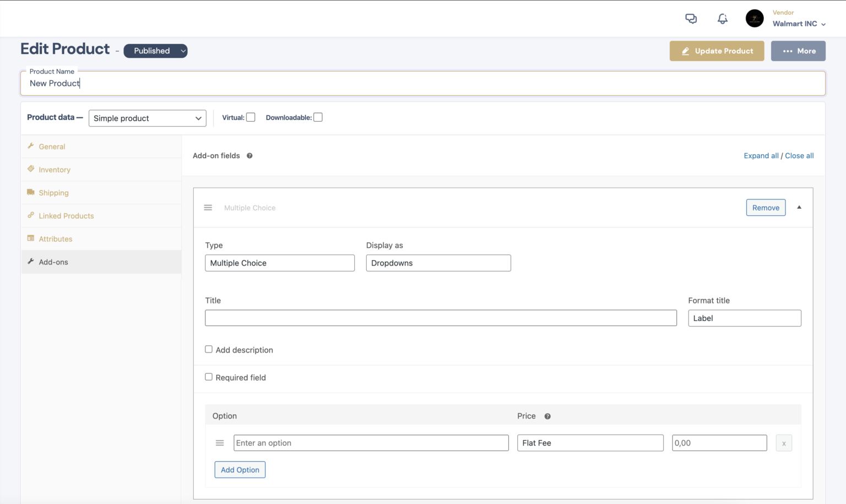Click the drag handle of the option row
This screenshot has height=504, width=846.
220,442
